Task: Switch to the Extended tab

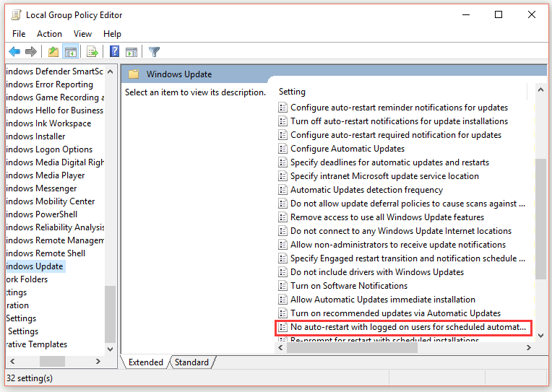Action: (x=146, y=362)
